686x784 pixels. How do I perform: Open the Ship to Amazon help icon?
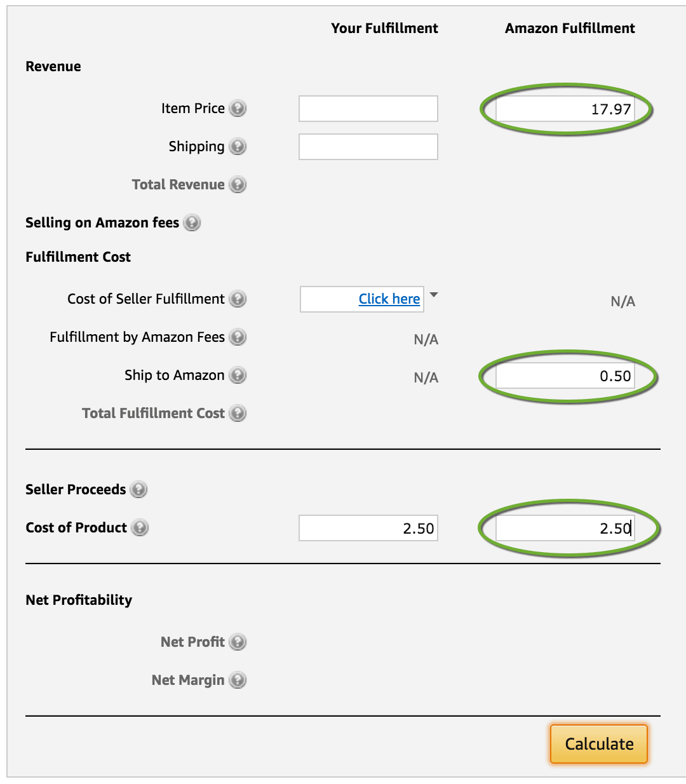pyautogui.click(x=238, y=375)
